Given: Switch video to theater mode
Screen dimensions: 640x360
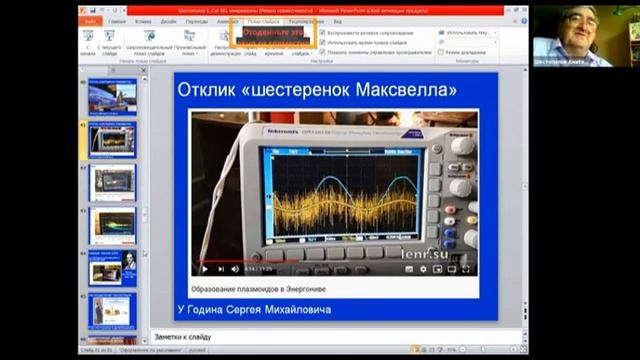Looking at the screenshot, I should [451, 269].
